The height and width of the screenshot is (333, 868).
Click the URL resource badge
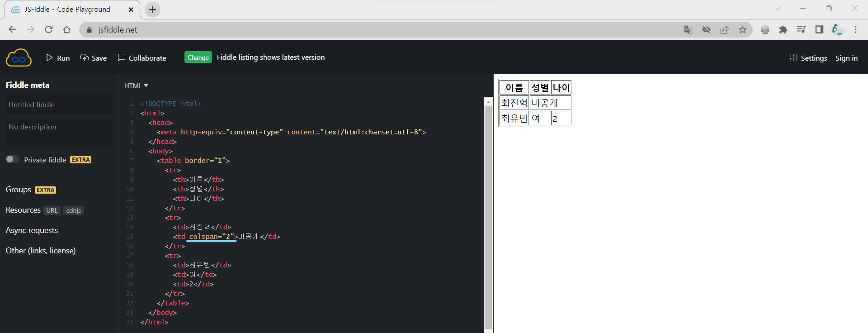[52, 210]
